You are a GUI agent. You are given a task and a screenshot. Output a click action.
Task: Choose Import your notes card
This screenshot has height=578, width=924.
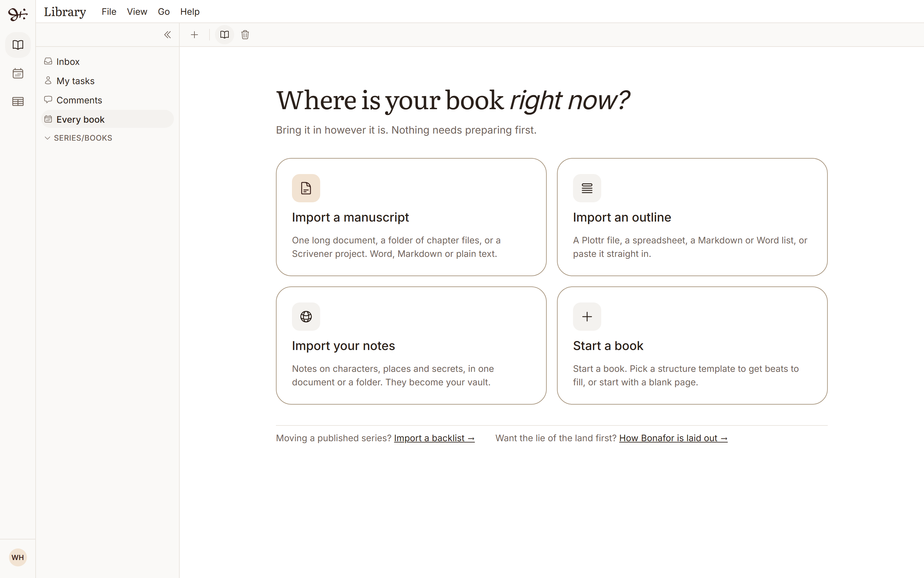(411, 346)
